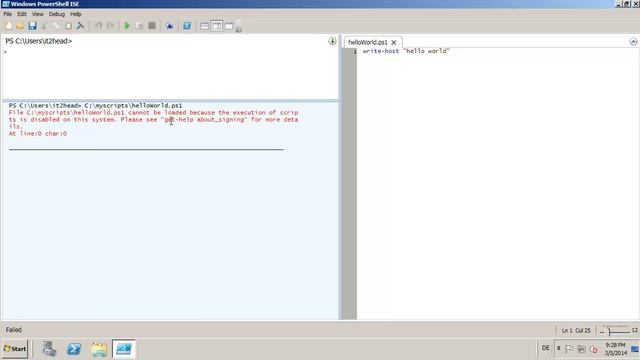Click in the command pane input area
Image resolution: width=640 pixels, height=360 pixels.
click(170, 73)
